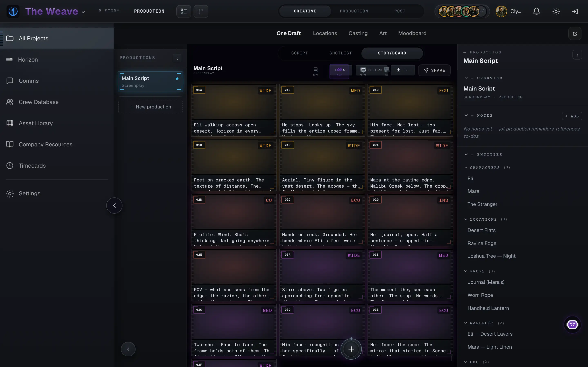Open the AI assistant robot button
Image resolution: width=588 pixels, height=367 pixels.
point(572,325)
